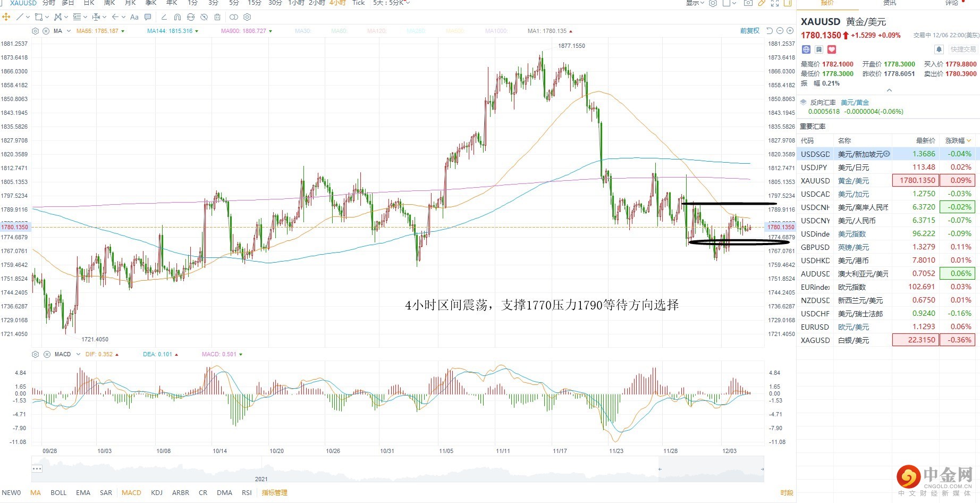Select the crosshair move cursor tool

(6, 17)
